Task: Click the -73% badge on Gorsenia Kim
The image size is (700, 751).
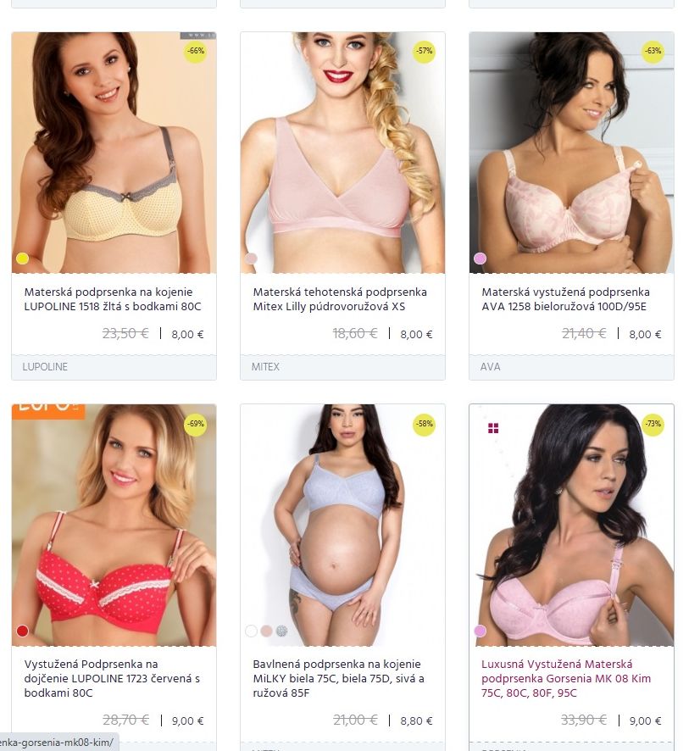Action: pyautogui.click(x=653, y=424)
